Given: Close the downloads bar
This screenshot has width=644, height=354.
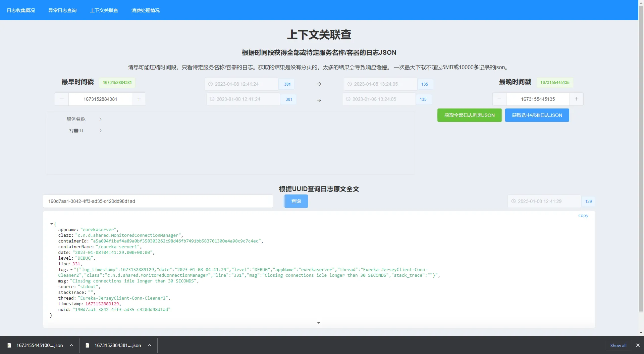Looking at the screenshot, I should 638,345.
